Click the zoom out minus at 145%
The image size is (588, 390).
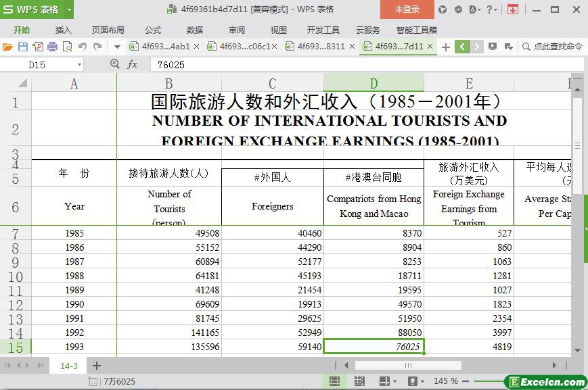(x=466, y=381)
